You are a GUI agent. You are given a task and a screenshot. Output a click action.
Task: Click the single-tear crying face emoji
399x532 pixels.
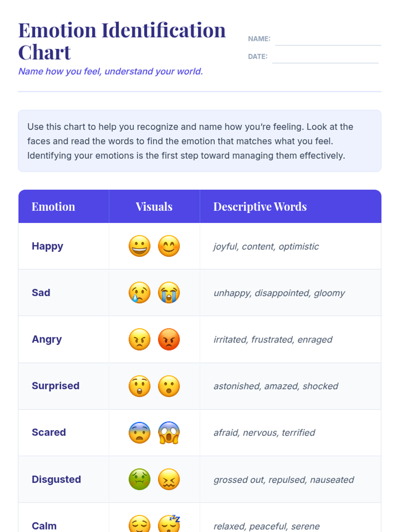[x=140, y=293]
